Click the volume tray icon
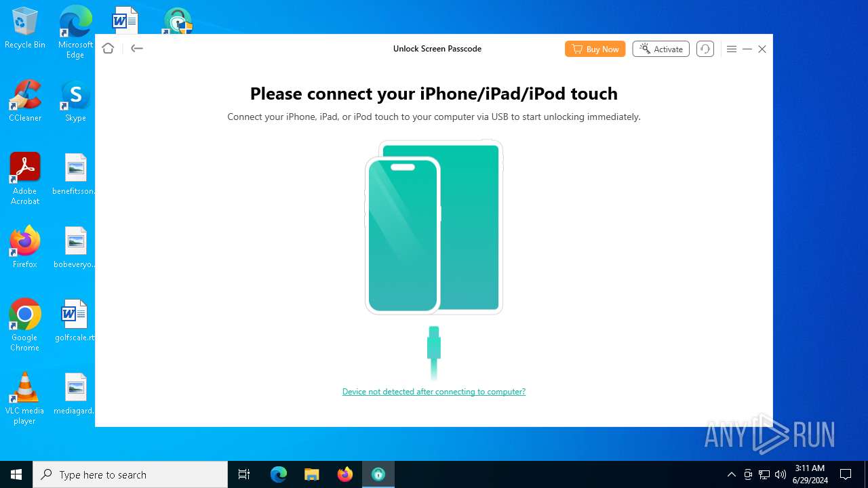Screen dimensions: 868x488 [x=781, y=474]
